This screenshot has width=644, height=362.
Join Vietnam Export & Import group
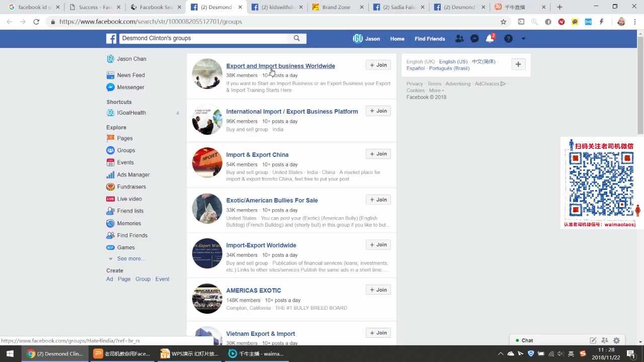pyautogui.click(x=378, y=333)
